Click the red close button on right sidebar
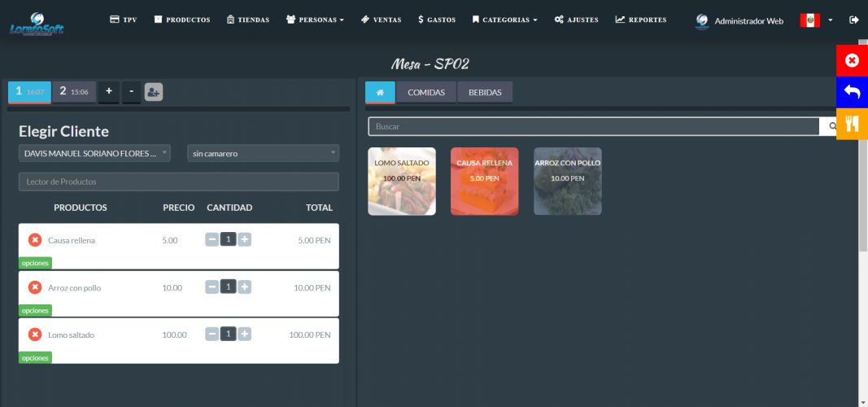868x407 pixels. [x=852, y=60]
